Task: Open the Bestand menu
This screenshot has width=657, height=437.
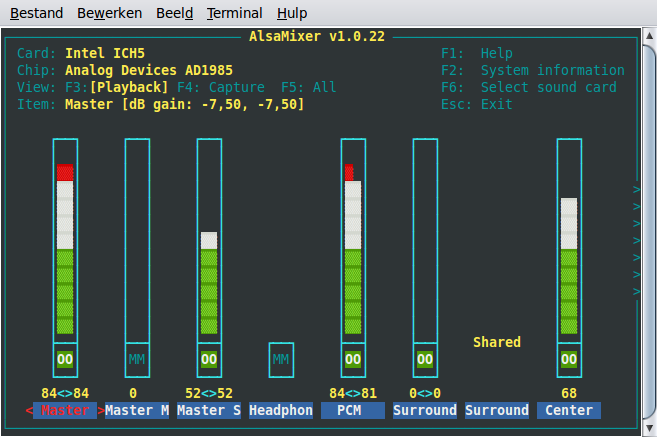Action: pyautogui.click(x=36, y=14)
